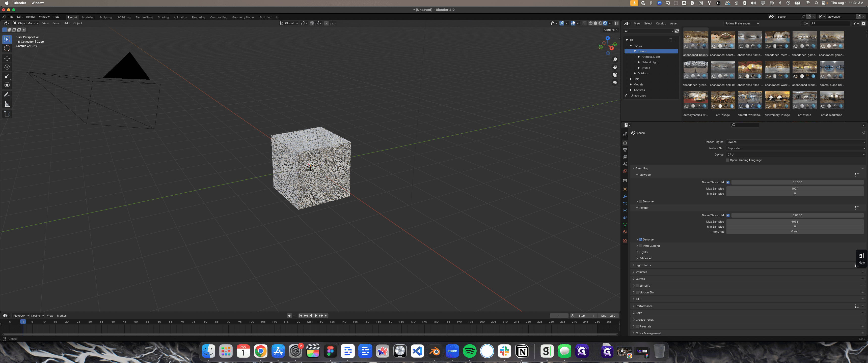The height and width of the screenshot is (363, 868).
Task: Adjust the viewport Noise Threshold slider
Action: click(x=797, y=183)
